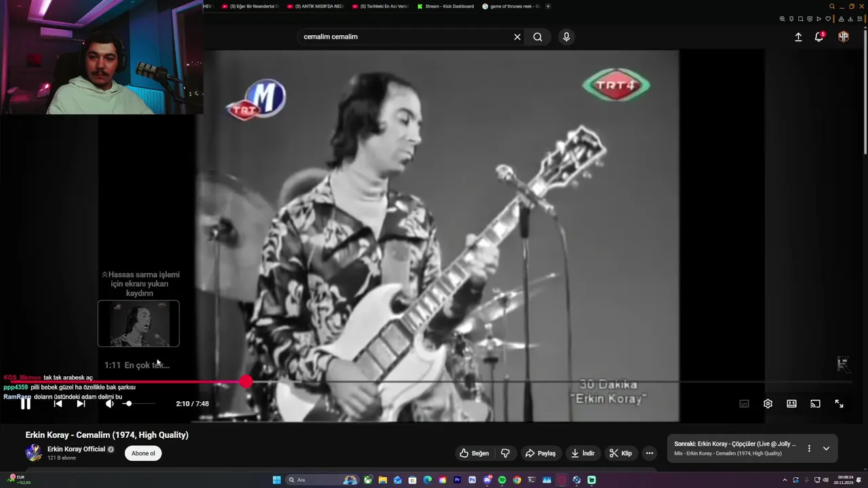Viewport: 868px width, 488px height.
Task: Like the video with Beğen
Action: (474, 453)
